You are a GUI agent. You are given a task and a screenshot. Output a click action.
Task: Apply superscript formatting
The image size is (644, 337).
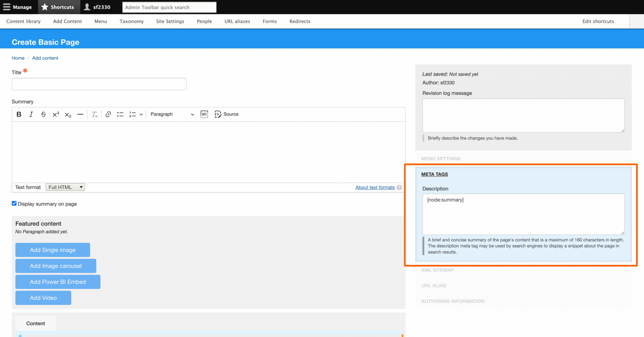tap(56, 114)
